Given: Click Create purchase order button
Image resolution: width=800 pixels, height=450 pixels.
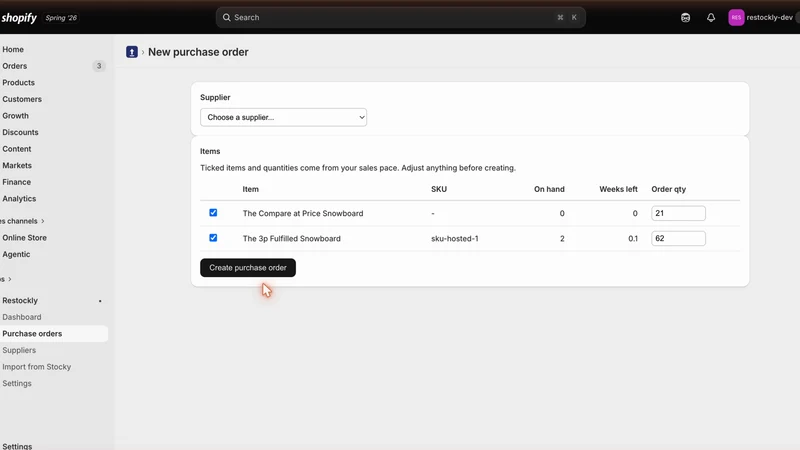Looking at the screenshot, I should [x=248, y=268].
